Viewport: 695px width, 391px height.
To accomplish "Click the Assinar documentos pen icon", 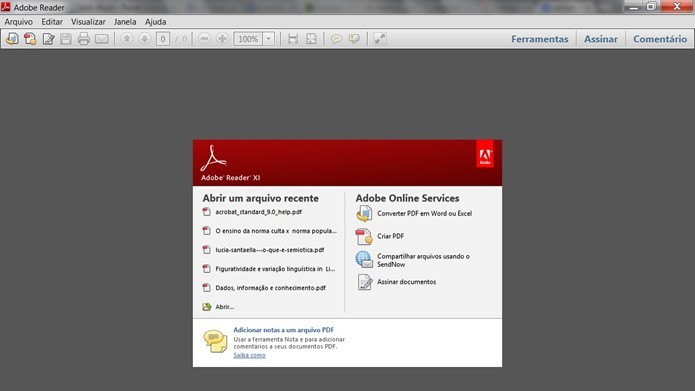I will click(365, 282).
